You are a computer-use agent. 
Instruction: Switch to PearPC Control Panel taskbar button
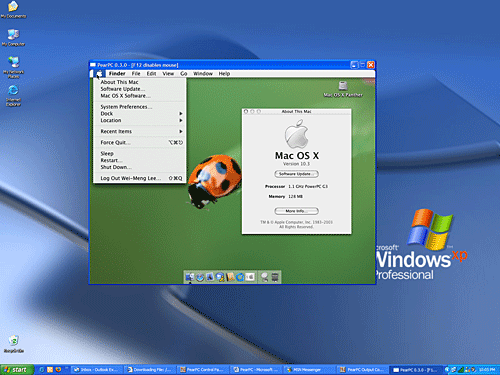coord(204,370)
